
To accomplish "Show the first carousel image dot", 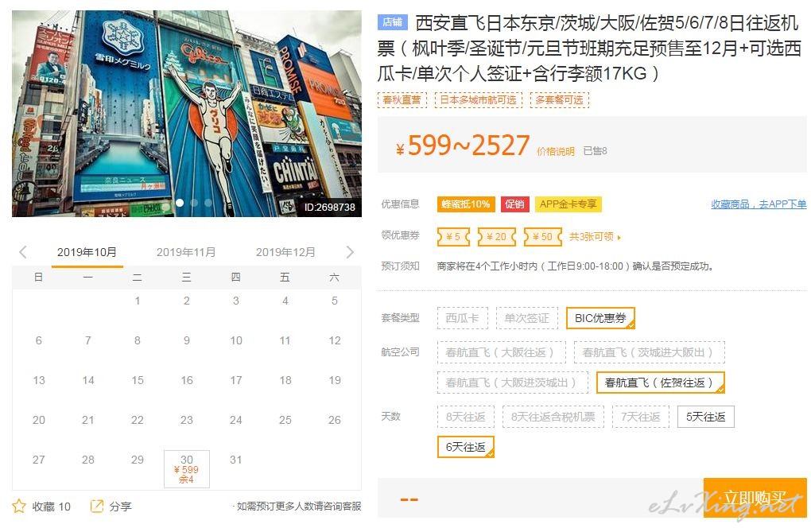I will point(180,202).
